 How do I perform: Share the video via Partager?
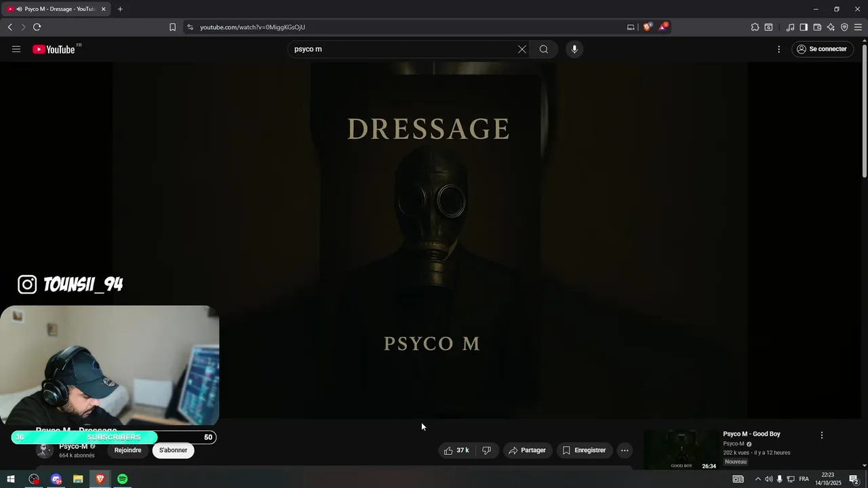[527, 450]
